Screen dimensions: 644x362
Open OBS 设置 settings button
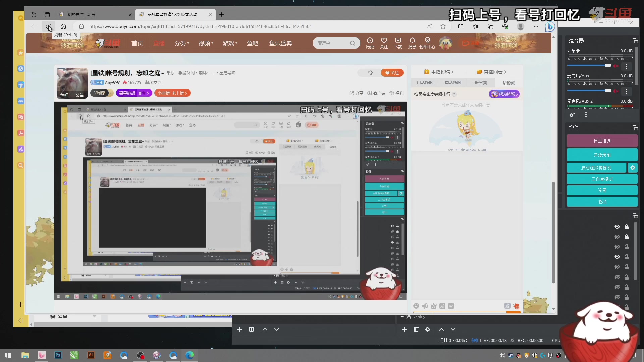point(602,190)
